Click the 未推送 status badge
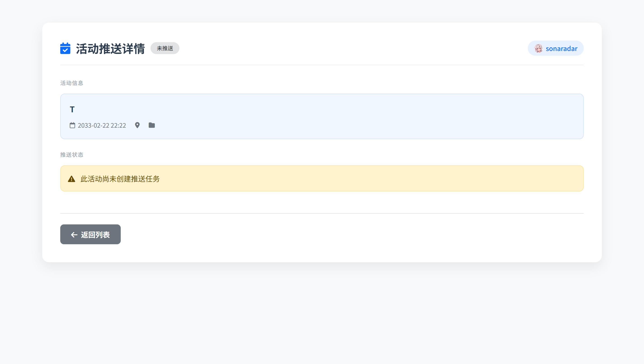644x364 pixels. coord(165,48)
